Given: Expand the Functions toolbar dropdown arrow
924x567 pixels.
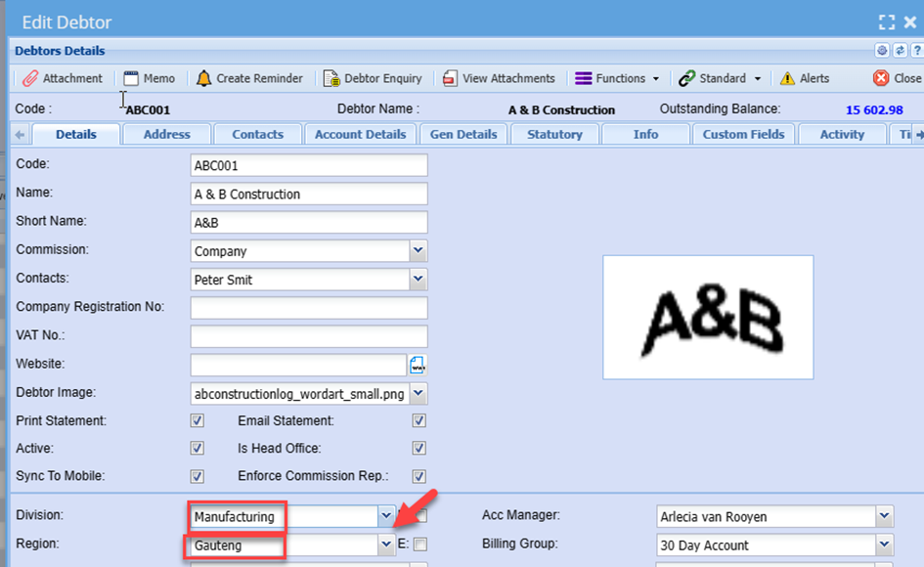Looking at the screenshot, I should 656,79.
